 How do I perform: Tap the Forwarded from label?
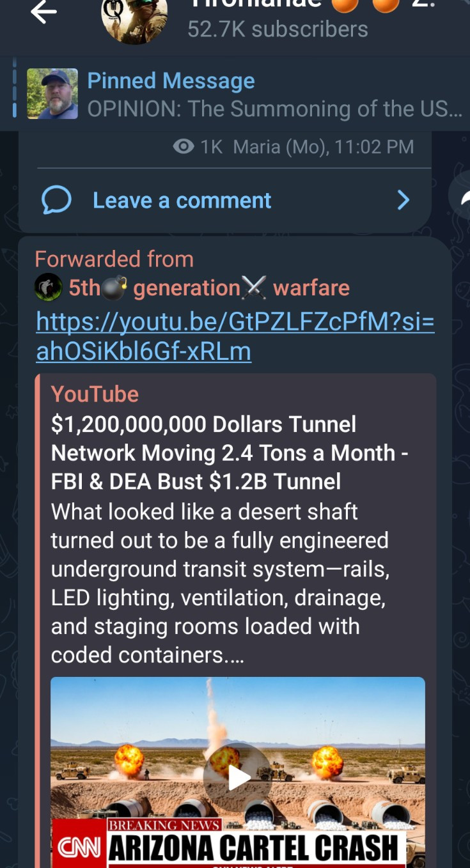(114, 259)
